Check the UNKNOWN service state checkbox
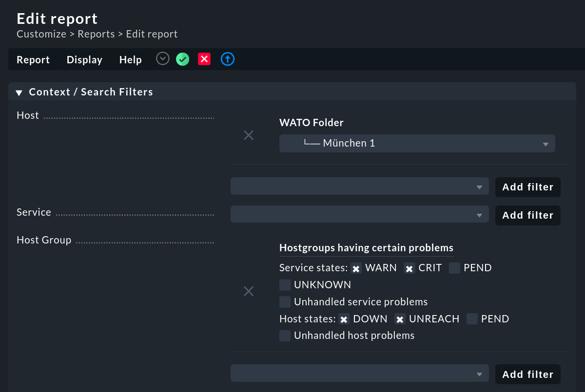 click(x=285, y=285)
